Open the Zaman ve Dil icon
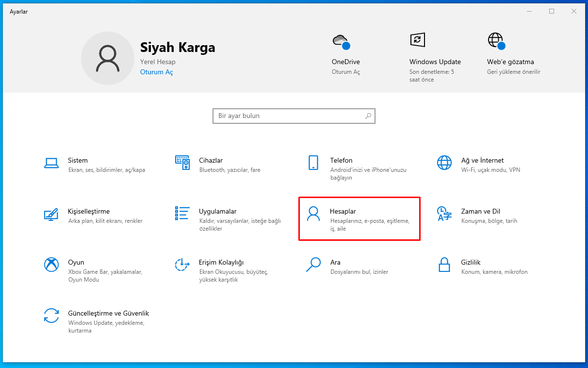This screenshot has height=368, width=588. coord(444,214)
